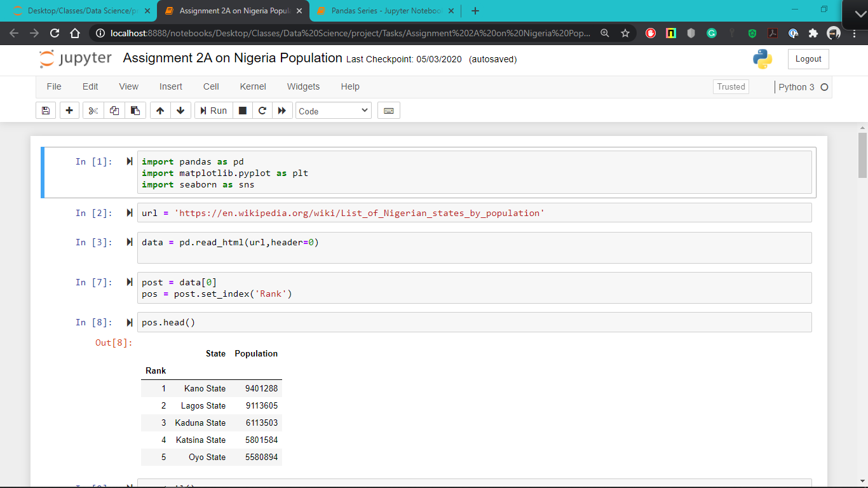Click the Trusted status button
868x488 pixels.
tap(731, 86)
